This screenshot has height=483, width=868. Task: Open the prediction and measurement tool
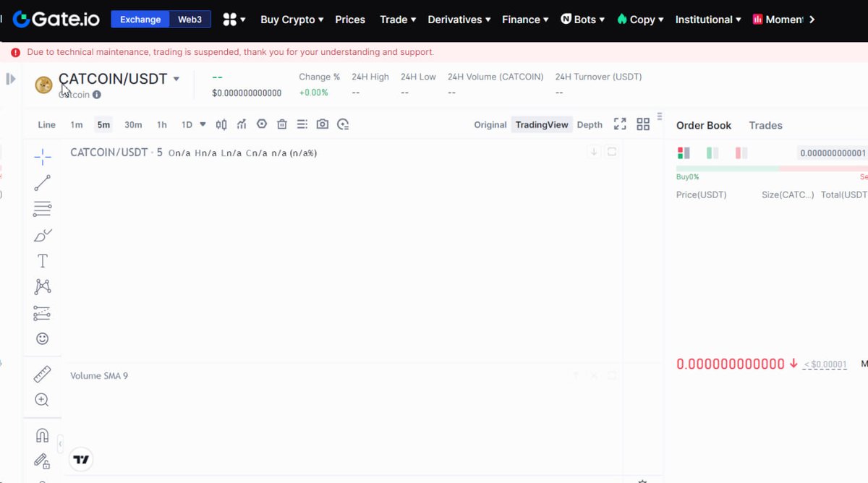click(43, 313)
